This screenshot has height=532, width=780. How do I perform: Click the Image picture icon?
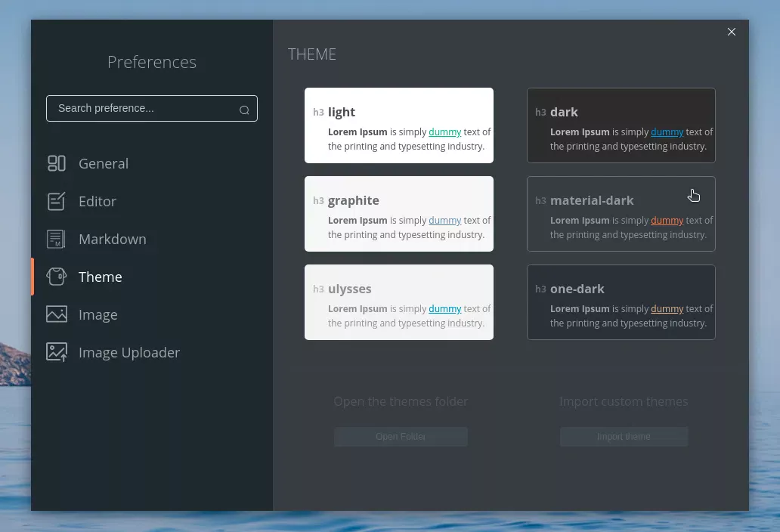56,314
